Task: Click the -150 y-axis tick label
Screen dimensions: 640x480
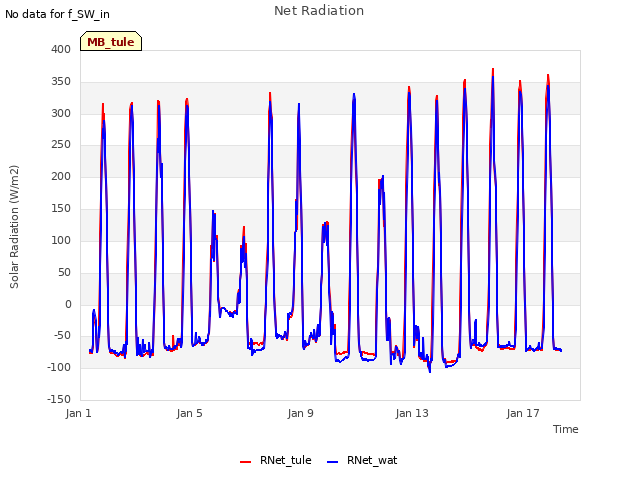Action: coord(59,399)
